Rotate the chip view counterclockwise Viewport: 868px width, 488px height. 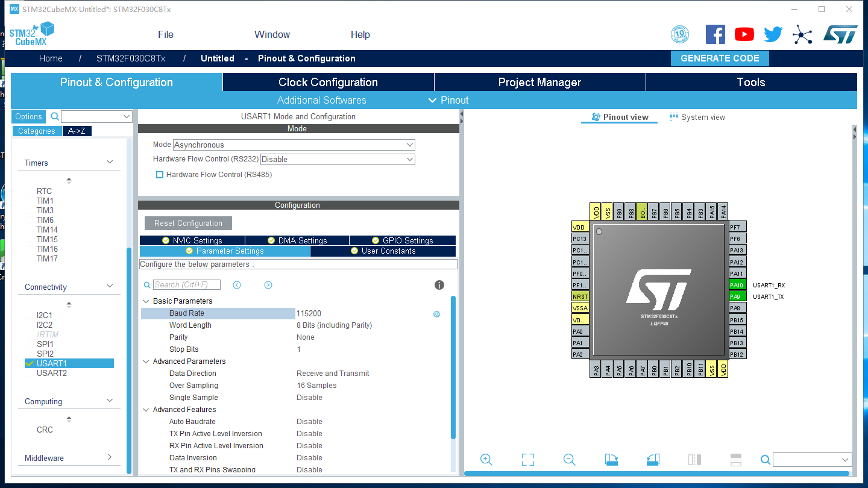point(652,459)
